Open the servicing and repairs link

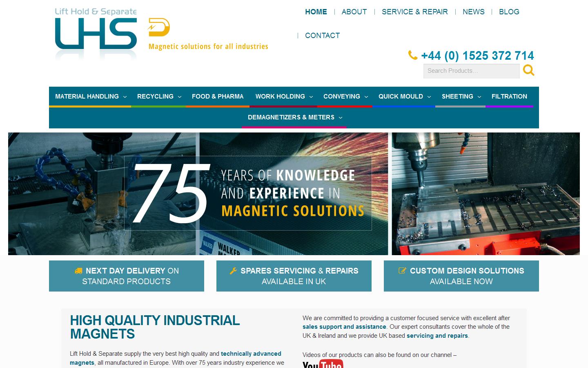pos(437,336)
